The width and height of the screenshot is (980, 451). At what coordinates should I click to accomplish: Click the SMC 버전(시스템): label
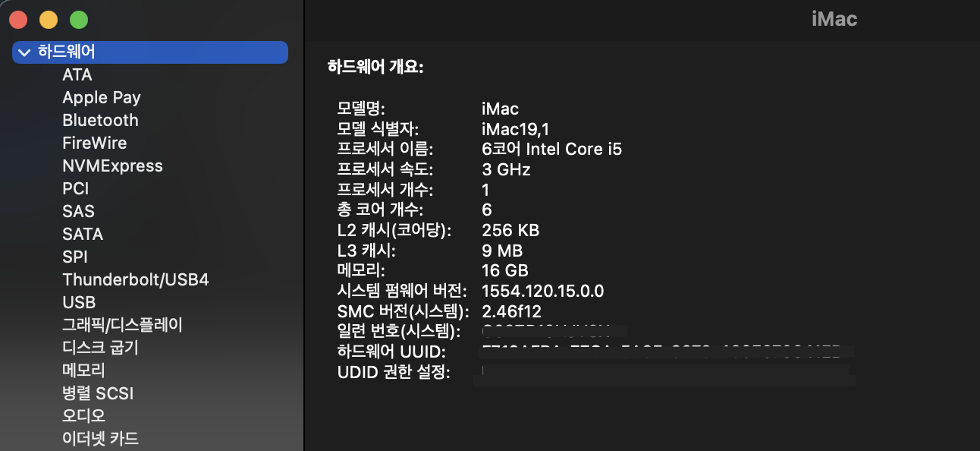tap(404, 311)
